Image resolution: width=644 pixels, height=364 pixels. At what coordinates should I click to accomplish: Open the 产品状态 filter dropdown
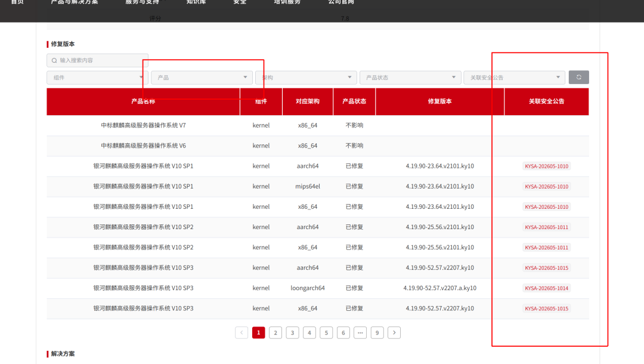pos(410,77)
